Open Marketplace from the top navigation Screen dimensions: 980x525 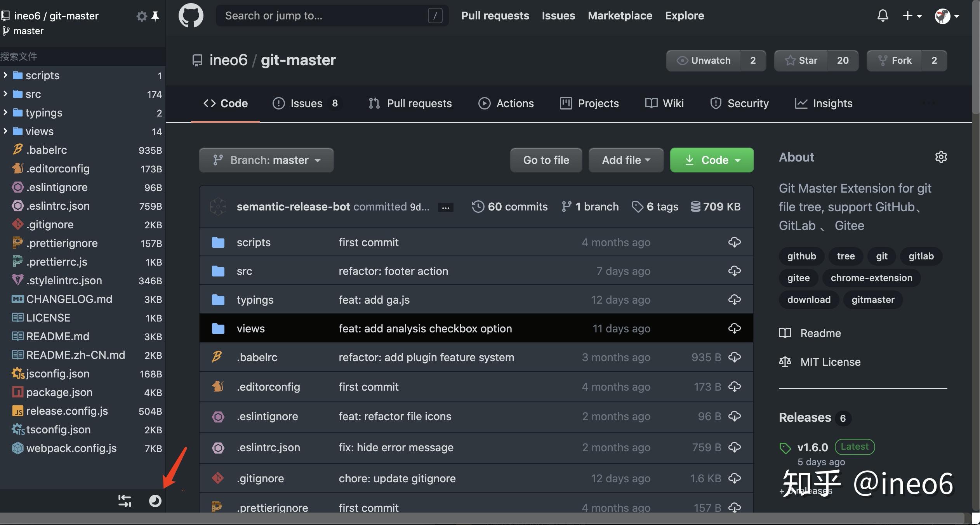coord(619,15)
